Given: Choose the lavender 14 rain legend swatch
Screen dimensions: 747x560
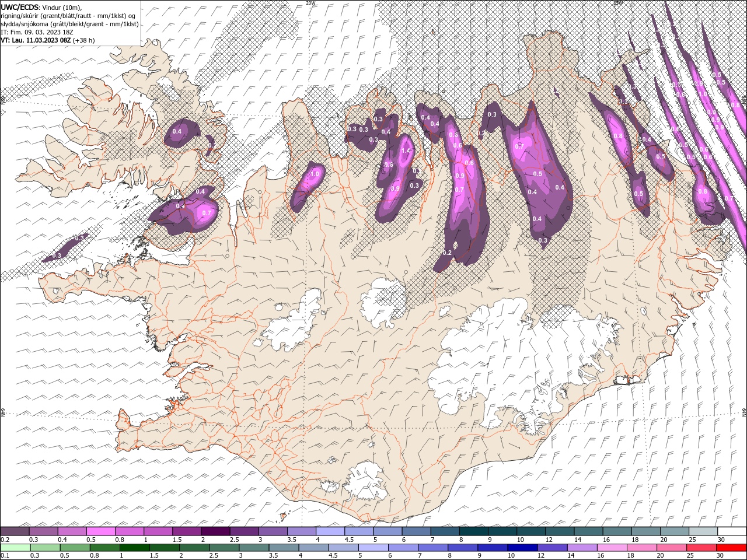Looking at the screenshot, I should click(x=582, y=548).
